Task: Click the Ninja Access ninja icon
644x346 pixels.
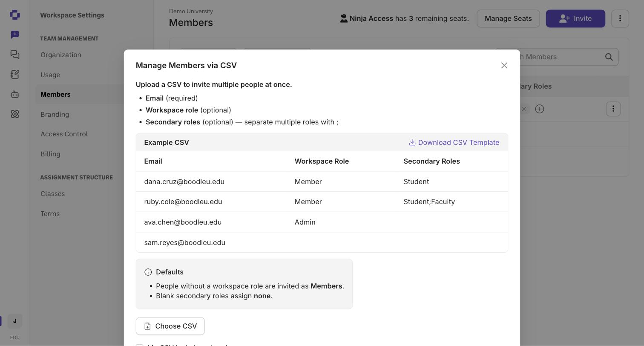Action: [x=344, y=18]
